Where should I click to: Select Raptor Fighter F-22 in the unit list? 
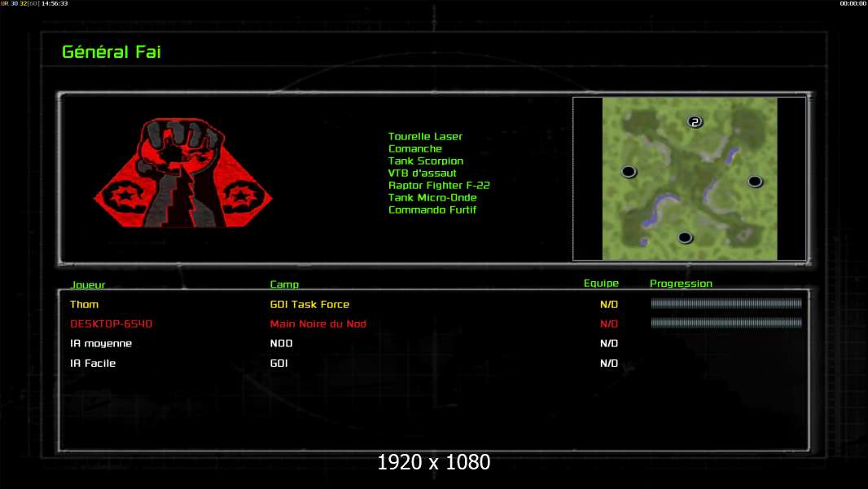click(x=439, y=185)
